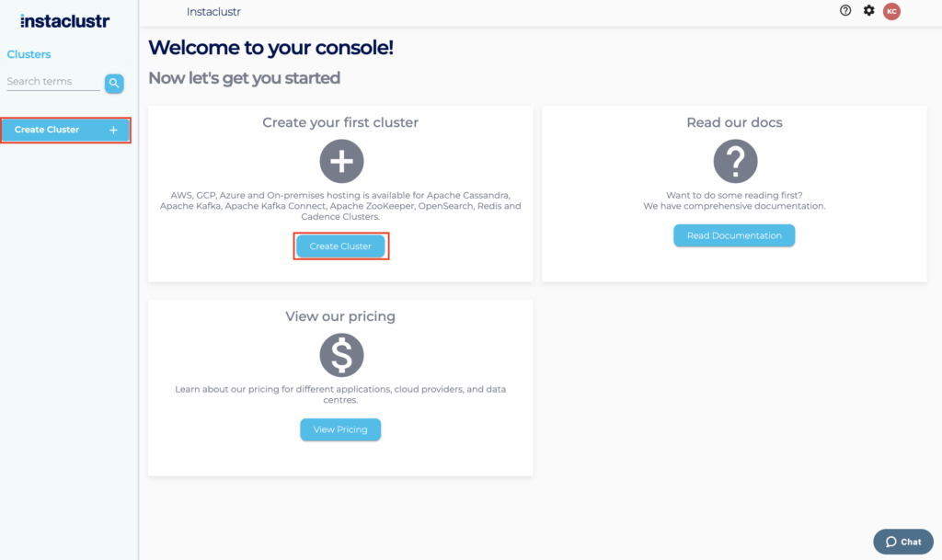Click the KC user avatar icon
942x560 pixels.
tap(890, 11)
